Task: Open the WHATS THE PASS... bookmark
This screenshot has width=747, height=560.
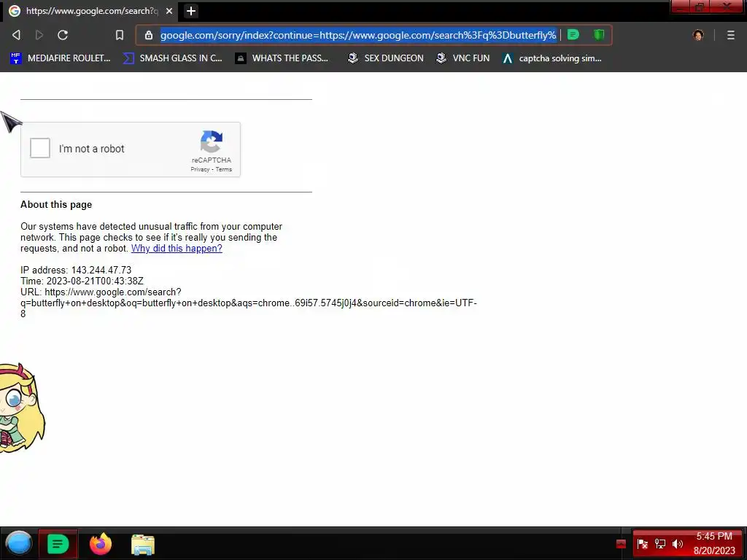Action: (x=282, y=58)
